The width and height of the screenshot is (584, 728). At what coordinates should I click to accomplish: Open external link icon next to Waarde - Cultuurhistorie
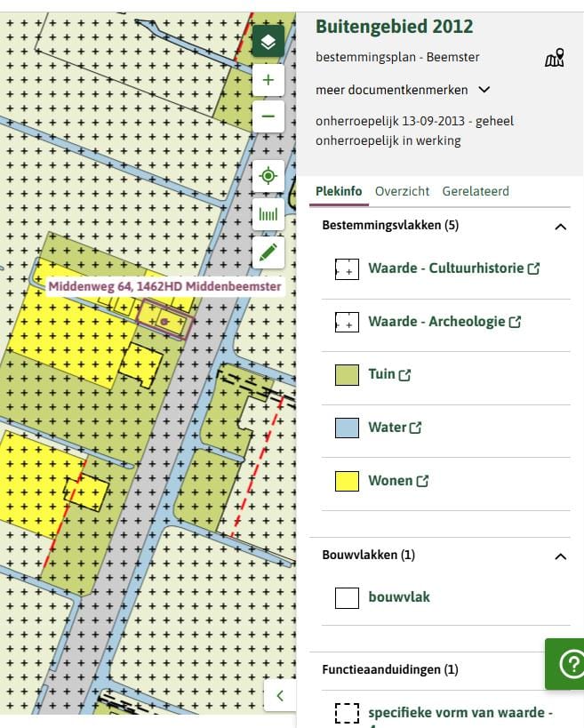pyautogui.click(x=533, y=268)
